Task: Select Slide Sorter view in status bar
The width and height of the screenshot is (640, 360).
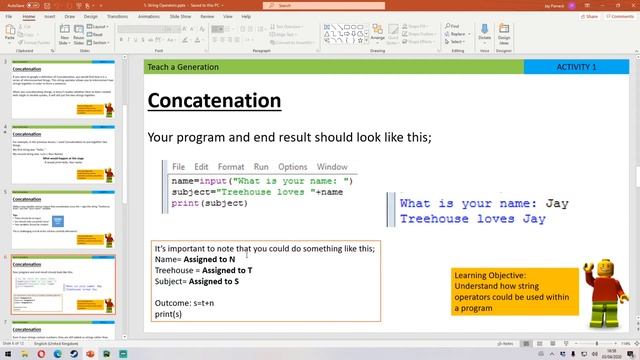Action: (x=539, y=344)
